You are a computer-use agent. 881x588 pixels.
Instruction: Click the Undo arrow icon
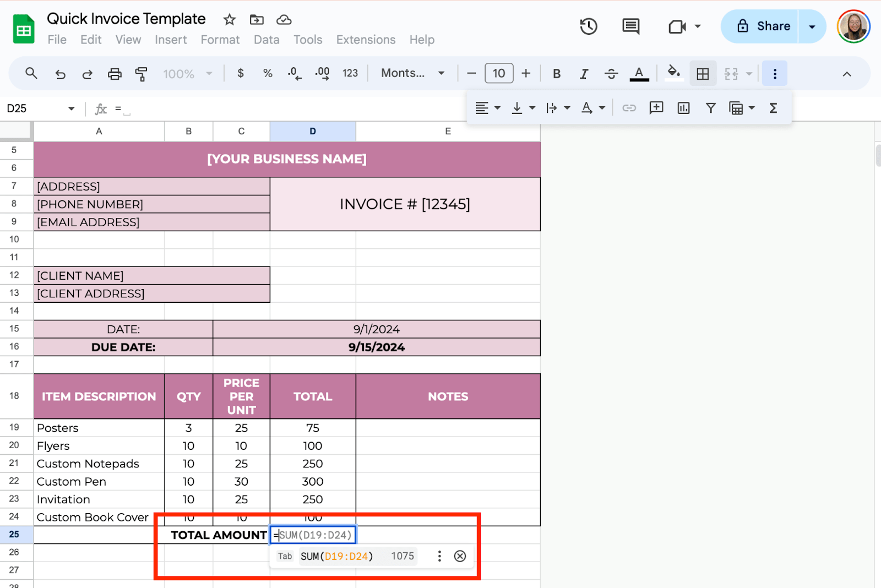coord(60,74)
